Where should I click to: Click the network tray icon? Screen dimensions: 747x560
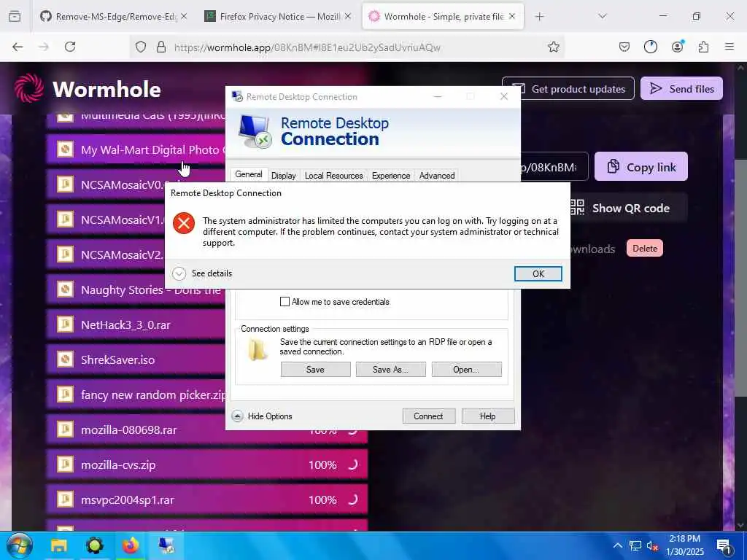[x=635, y=546]
